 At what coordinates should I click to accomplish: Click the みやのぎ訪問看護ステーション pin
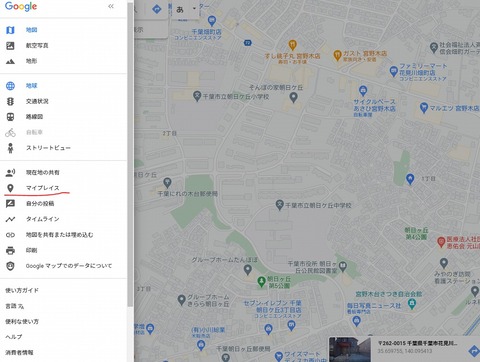pos(443,263)
